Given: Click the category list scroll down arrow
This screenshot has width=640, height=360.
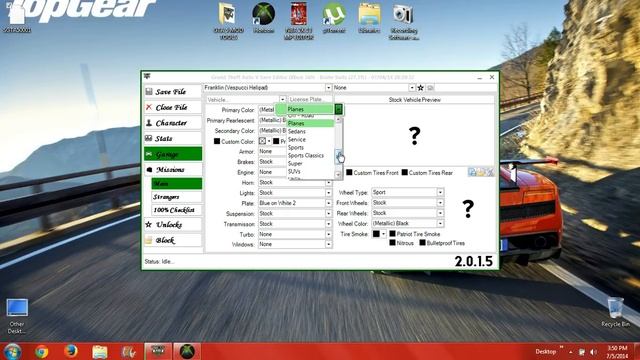Looking at the screenshot, I should coord(338,175).
